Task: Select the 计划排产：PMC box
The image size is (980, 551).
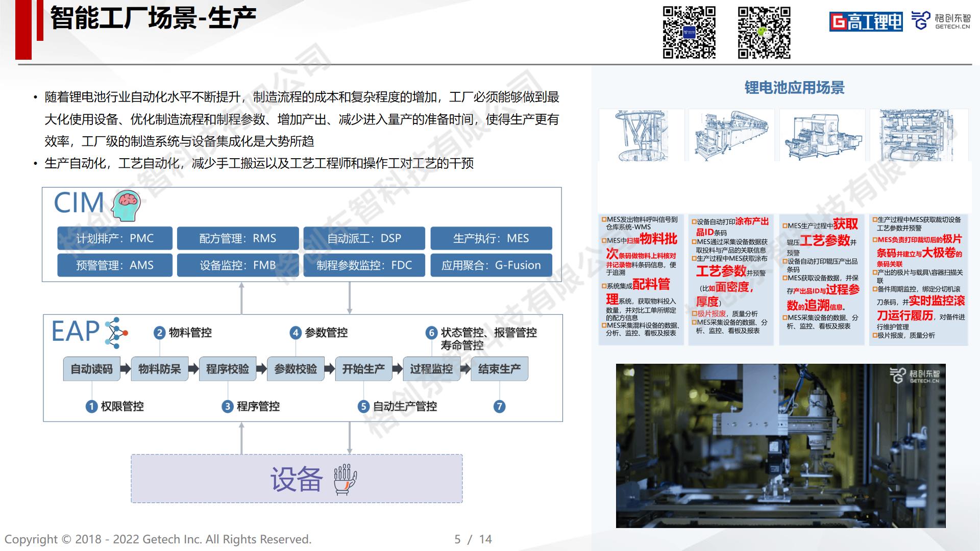Action: [115, 238]
